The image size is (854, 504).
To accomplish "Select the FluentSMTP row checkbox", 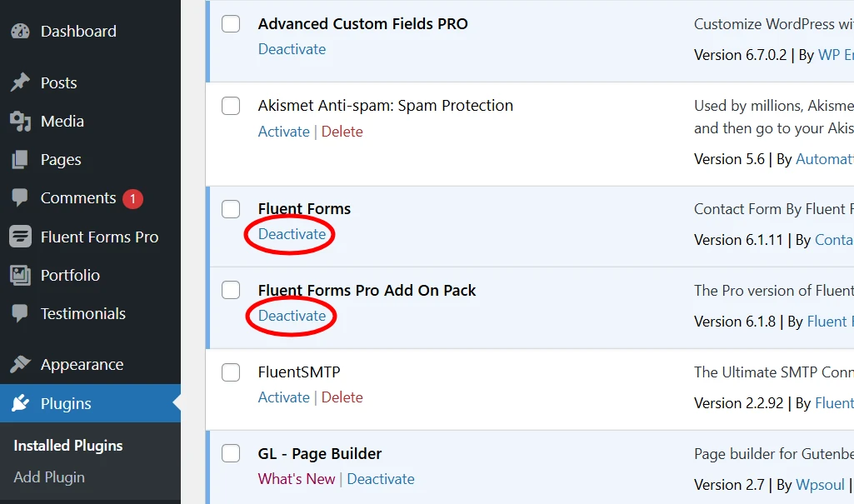I will tap(231, 372).
